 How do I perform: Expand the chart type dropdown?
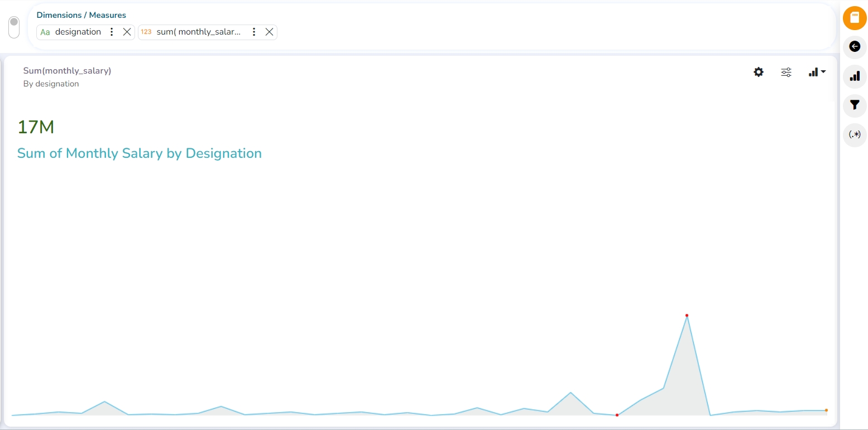tap(817, 72)
